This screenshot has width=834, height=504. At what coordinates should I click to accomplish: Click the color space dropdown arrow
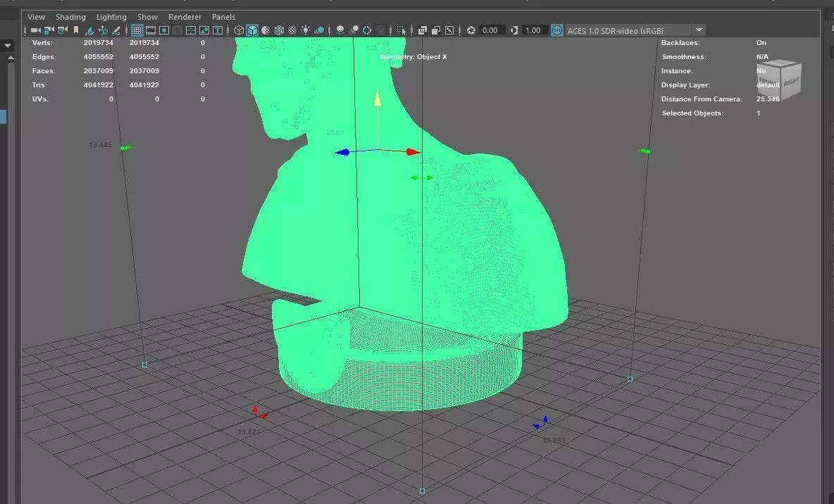pyautogui.click(x=699, y=30)
